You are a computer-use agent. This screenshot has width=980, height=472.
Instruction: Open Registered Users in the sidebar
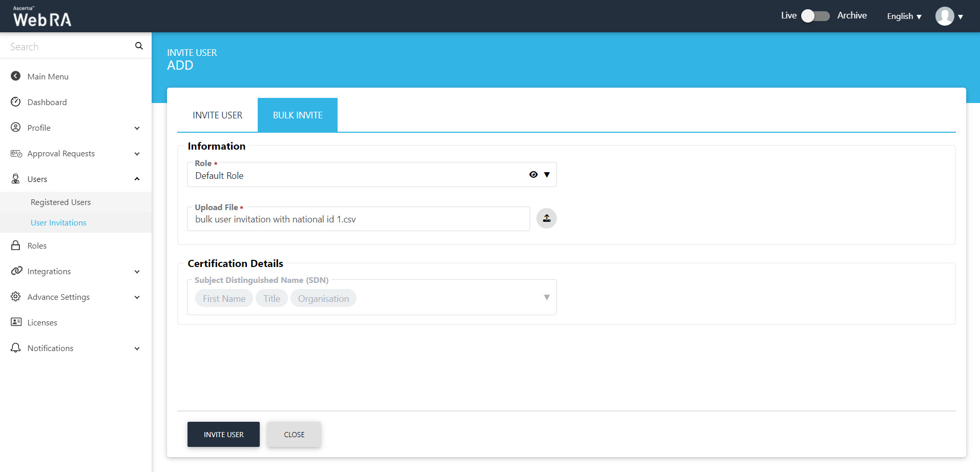point(60,202)
